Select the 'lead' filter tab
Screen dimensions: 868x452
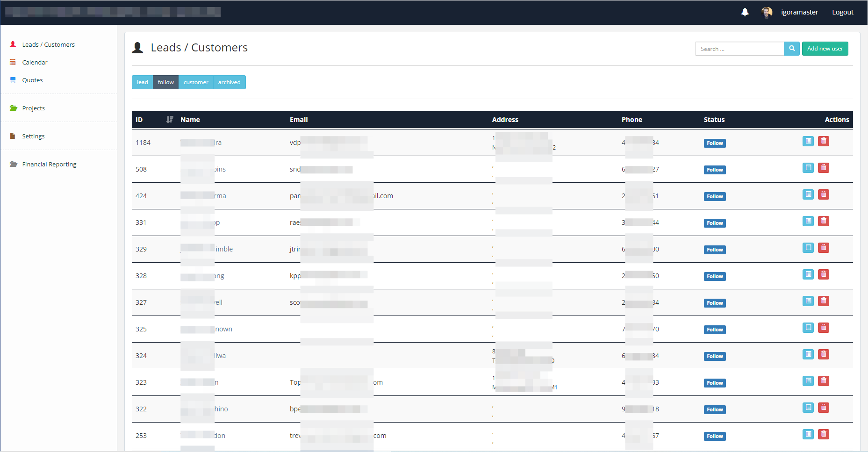point(142,82)
